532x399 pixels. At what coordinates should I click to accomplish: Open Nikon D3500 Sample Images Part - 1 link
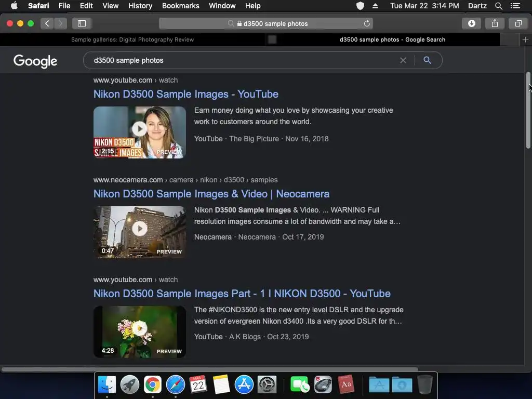[x=242, y=294]
